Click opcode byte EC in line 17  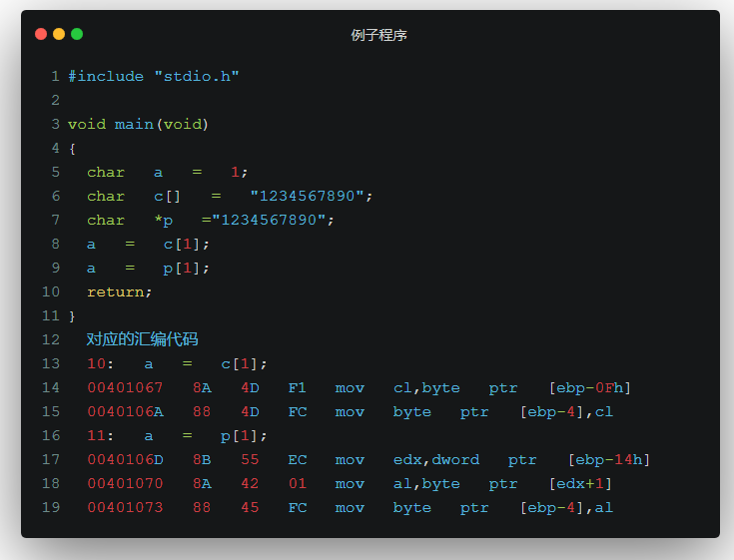(x=298, y=460)
